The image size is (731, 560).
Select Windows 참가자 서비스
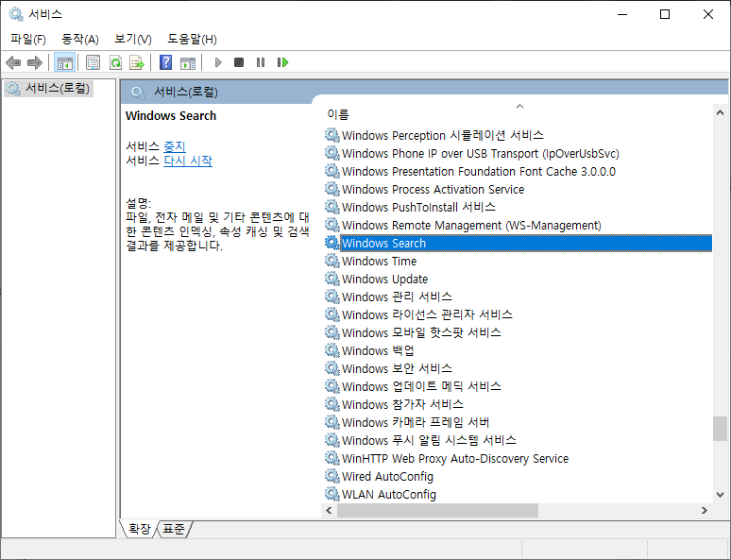tap(402, 404)
